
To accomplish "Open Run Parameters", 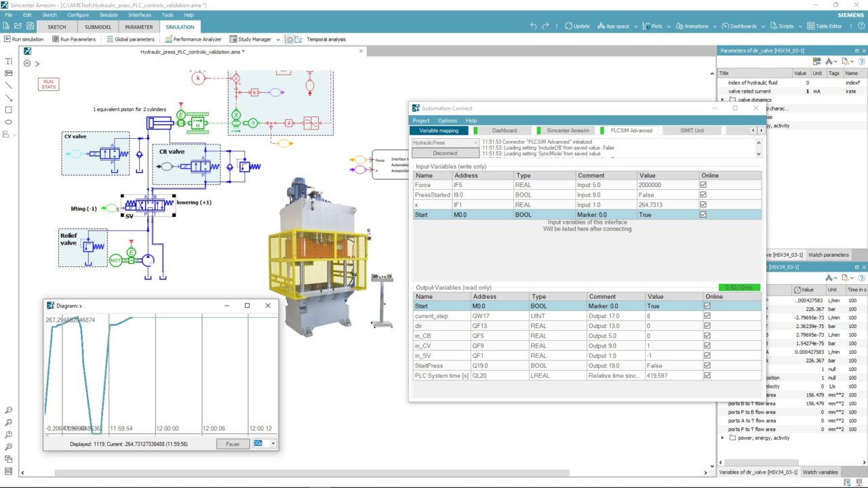I will pos(73,39).
